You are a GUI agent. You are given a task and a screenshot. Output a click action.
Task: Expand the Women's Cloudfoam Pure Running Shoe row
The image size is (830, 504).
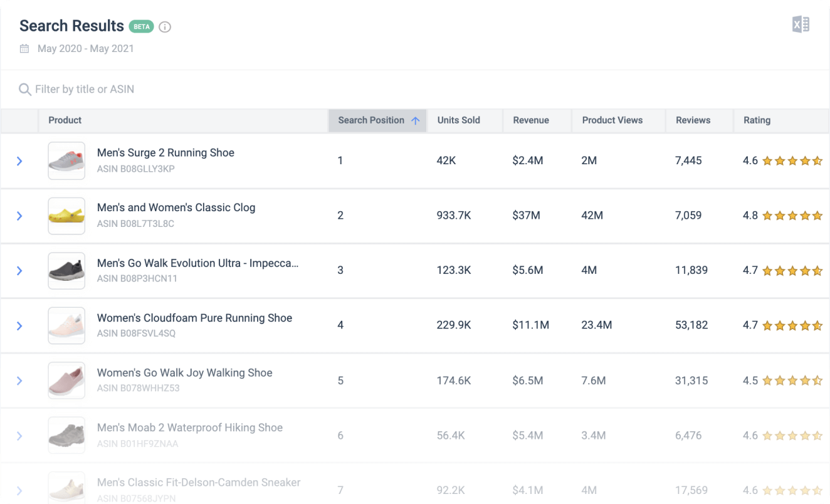(x=19, y=326)
